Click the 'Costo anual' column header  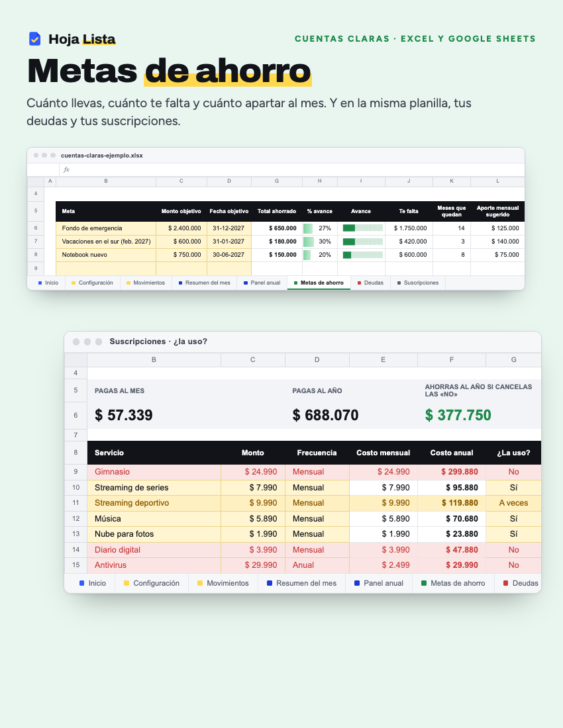tap(452, 453)
